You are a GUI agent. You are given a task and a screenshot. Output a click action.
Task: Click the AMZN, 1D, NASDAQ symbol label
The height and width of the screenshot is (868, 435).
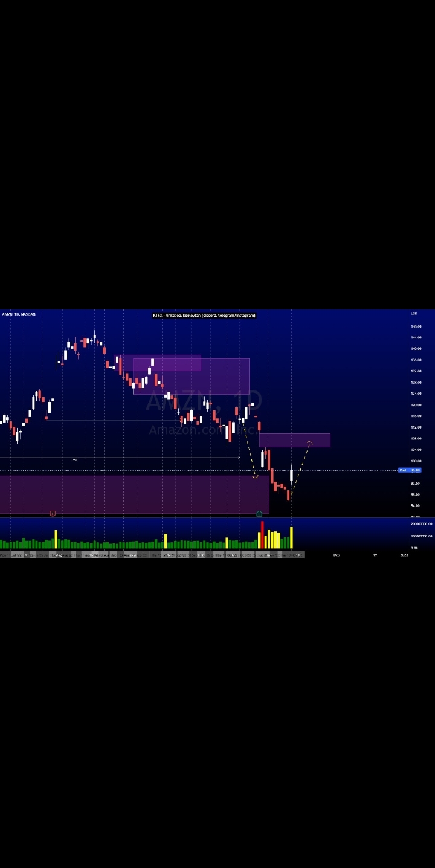point(19,314)
